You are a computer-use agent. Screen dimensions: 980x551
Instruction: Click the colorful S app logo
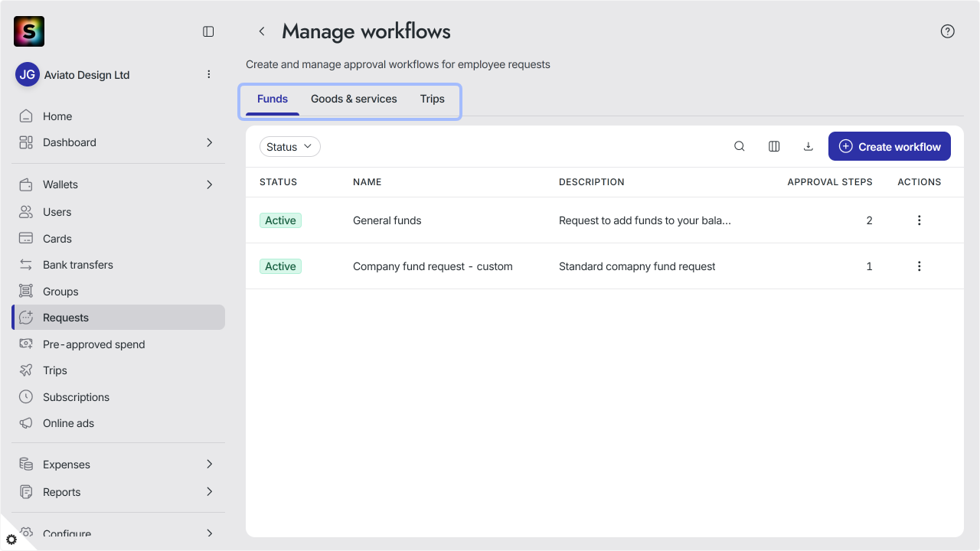[29, 31]
